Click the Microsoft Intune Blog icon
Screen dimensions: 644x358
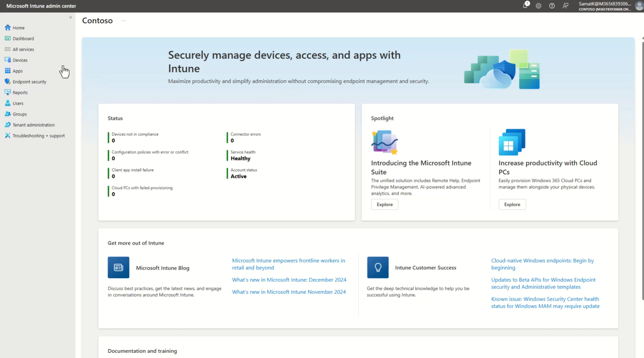tap(119, 268)
